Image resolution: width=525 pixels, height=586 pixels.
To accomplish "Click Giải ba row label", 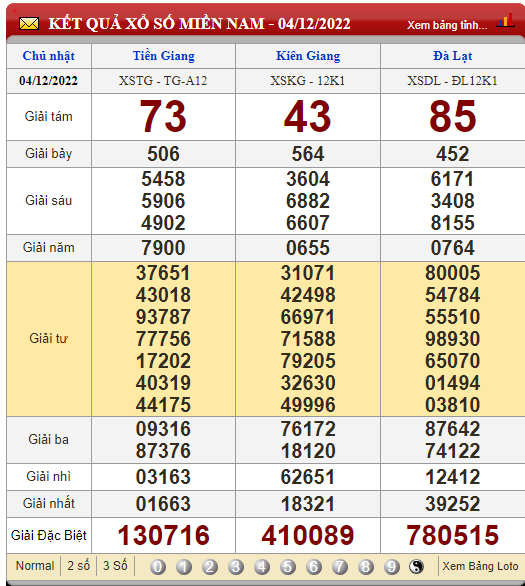I will tap(49, 440).
